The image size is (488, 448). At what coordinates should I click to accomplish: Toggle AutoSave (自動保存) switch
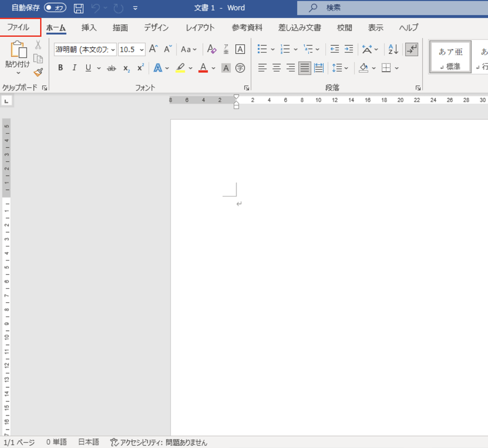55,8
